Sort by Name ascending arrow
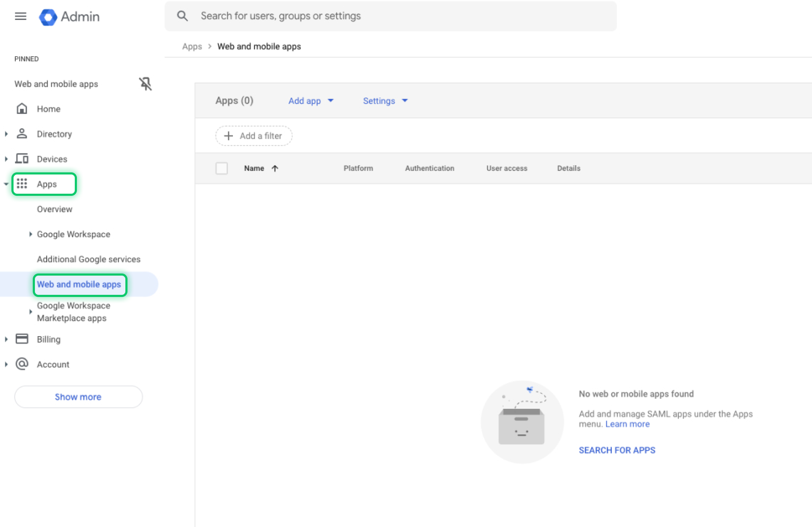 click(x=275, y=168)
